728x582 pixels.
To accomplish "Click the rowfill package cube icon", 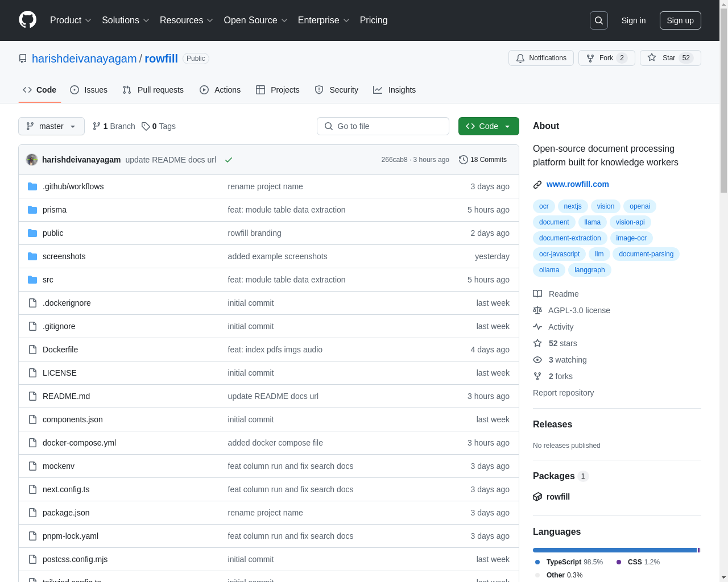I will click(x=537, y=497).
